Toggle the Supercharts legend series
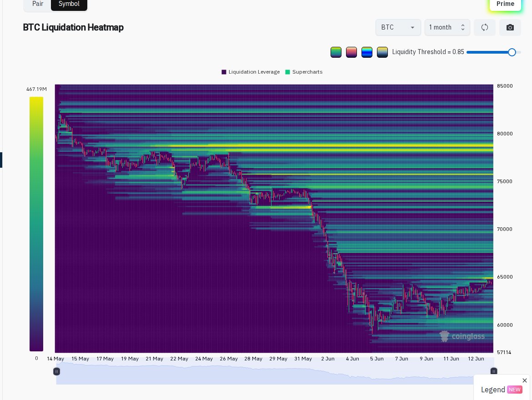This screenshot has height=400, width=532. [x=304, y=72]
